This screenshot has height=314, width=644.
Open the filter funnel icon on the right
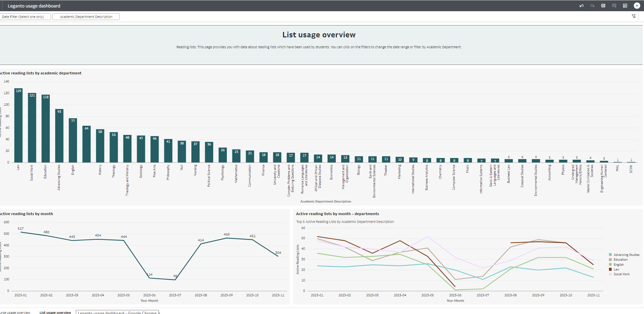point(634,16)
